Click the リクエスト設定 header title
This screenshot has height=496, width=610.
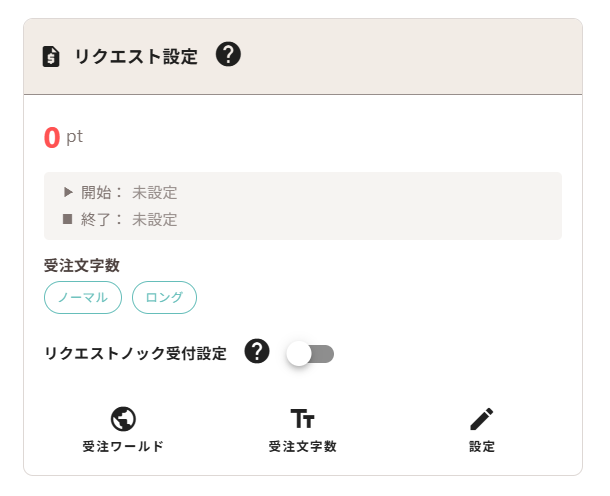[136, 56]
